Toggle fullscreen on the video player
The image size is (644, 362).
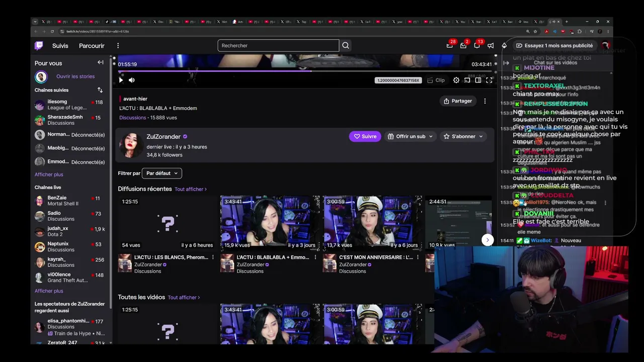pyautogui.click(x=489, y=80)
